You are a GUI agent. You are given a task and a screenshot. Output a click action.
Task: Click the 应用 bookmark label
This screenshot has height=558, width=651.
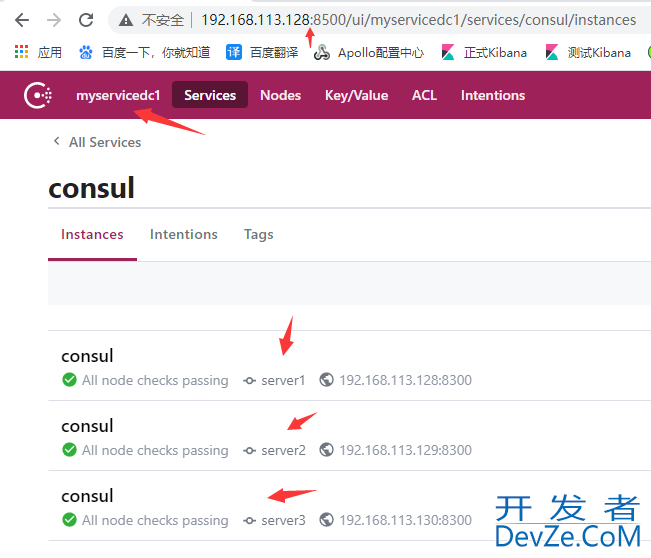tap(50, 53)
